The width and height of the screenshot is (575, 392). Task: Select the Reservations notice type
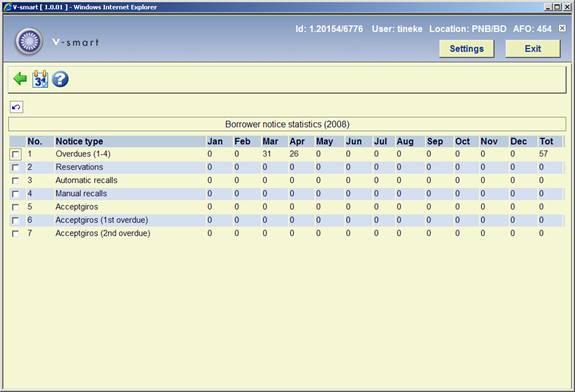(x=79, y=167)
